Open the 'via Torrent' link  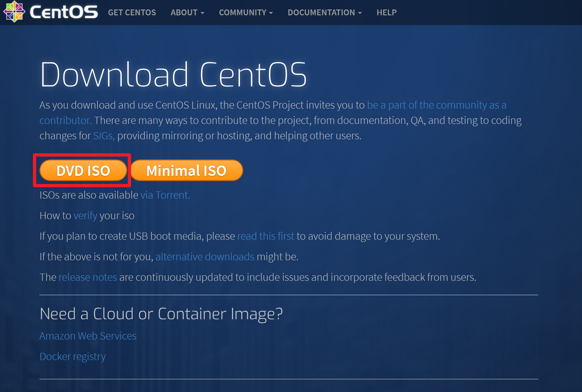point(165,195)
